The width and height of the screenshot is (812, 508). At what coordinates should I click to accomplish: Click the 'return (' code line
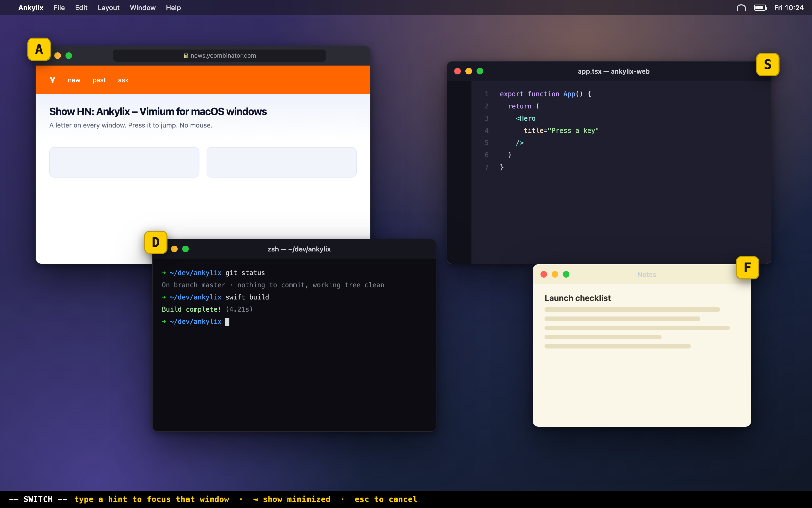pyautogui.click(x=523, y=106)
